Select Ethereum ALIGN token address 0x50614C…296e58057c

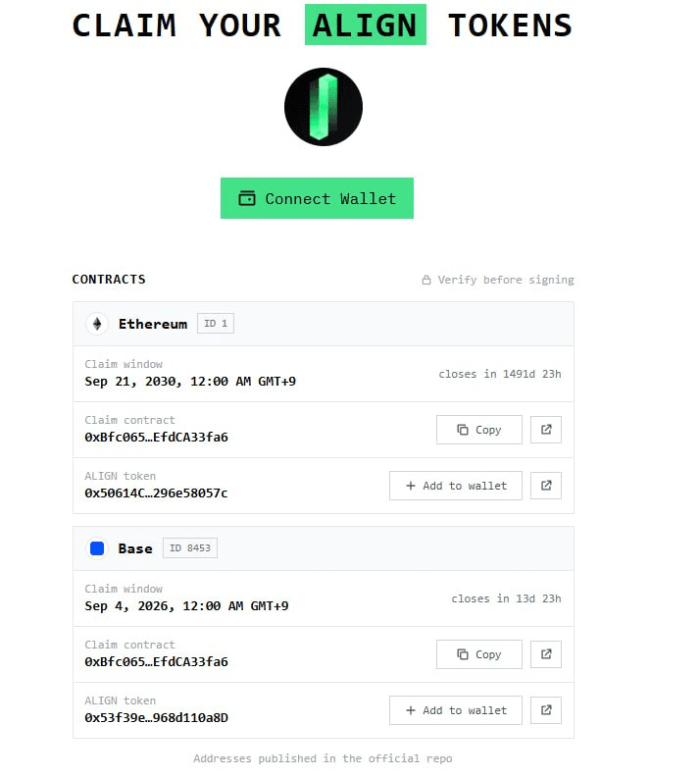156,493
